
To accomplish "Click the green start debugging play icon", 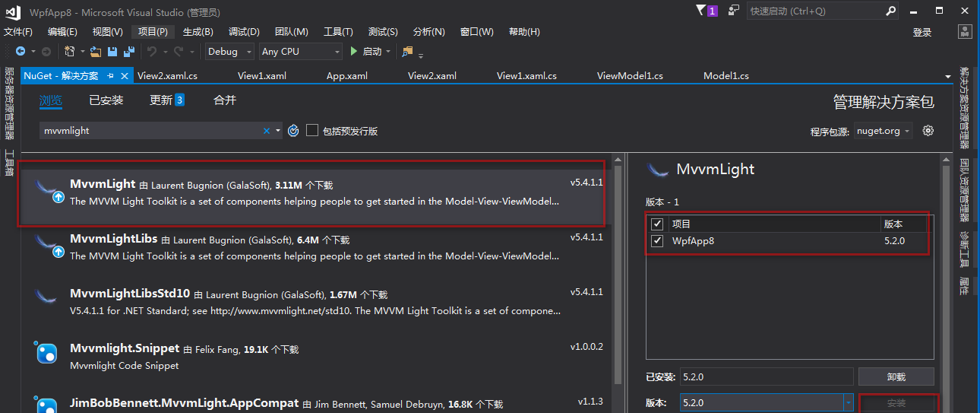I will pyautogui.click(x=354, y=51).
